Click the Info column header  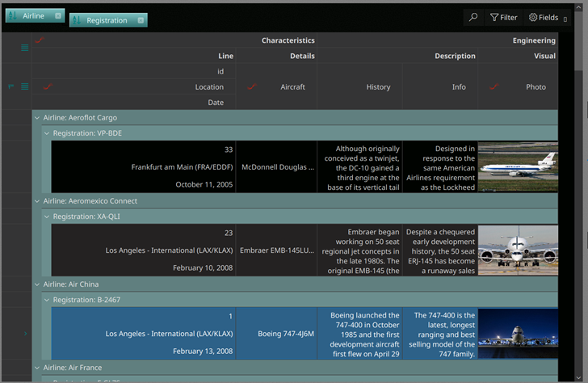440,86
